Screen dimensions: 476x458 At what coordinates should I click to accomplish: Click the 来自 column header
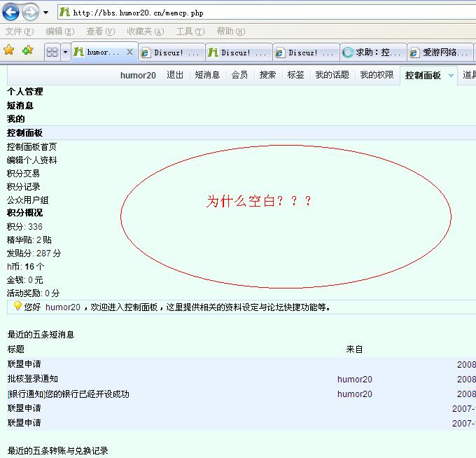(355, 349)
